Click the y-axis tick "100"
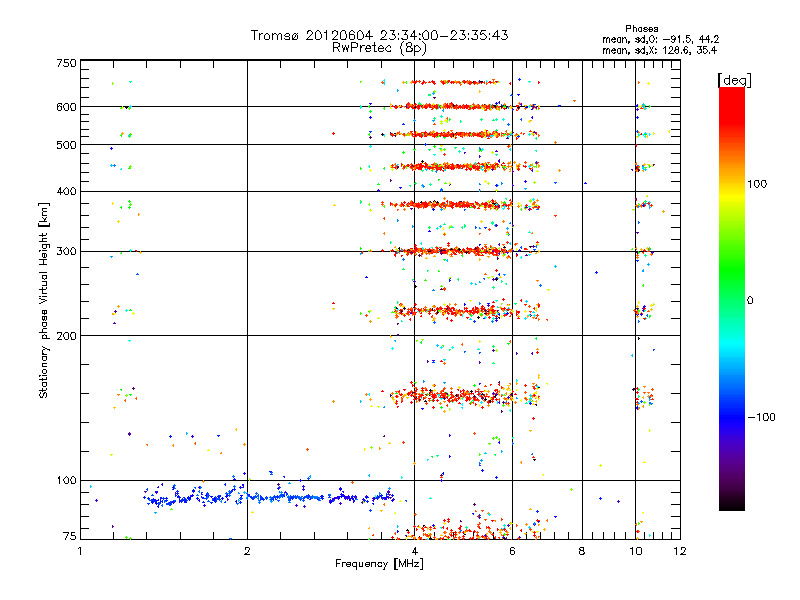Screen dimensions: 800x600 click(x=66, y=481)
